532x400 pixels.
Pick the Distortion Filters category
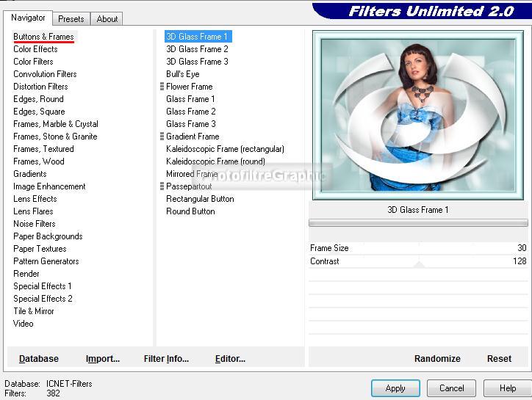point(40,87)
